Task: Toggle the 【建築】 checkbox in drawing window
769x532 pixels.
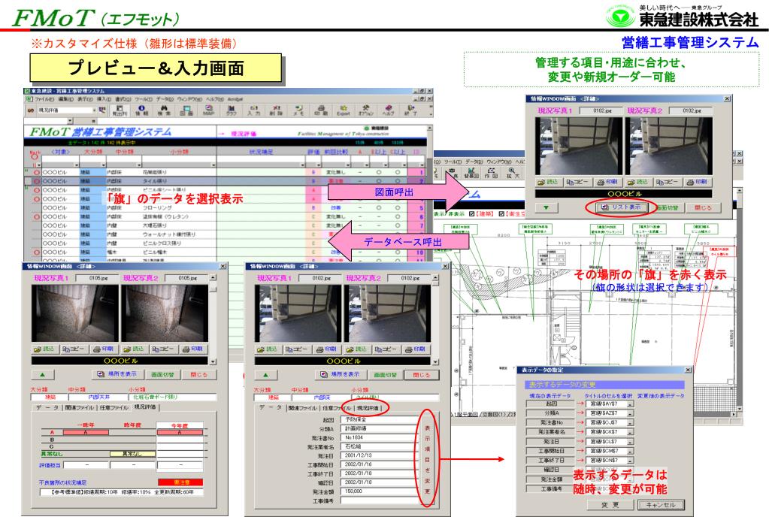Action: 471,214
